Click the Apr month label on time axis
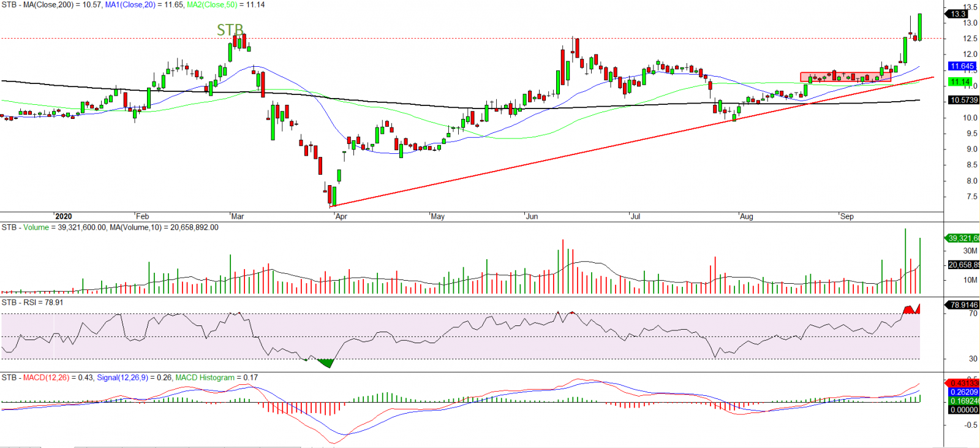Screen dimensions: 980x448 coord(341,216)
